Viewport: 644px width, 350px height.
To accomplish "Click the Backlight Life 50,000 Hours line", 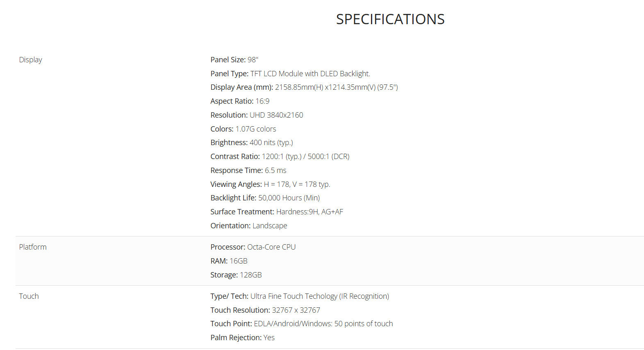I will (265, 198).
